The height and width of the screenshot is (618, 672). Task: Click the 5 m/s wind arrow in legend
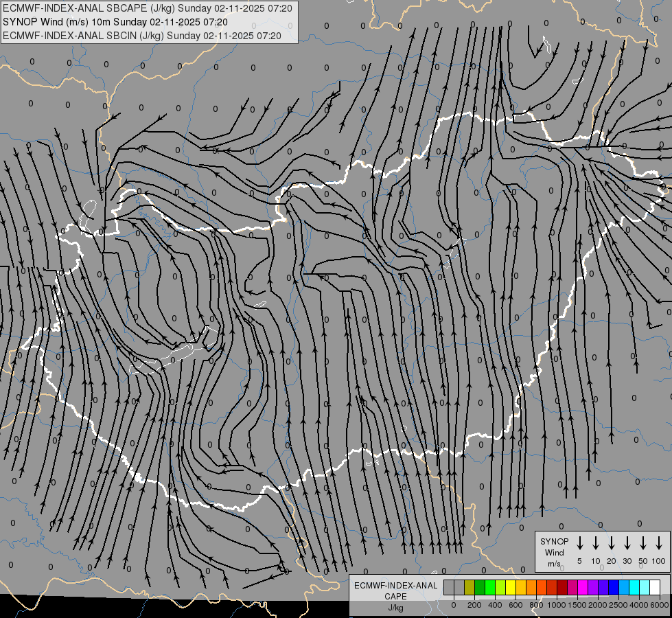pyautogui.click(x=579, y=542)
